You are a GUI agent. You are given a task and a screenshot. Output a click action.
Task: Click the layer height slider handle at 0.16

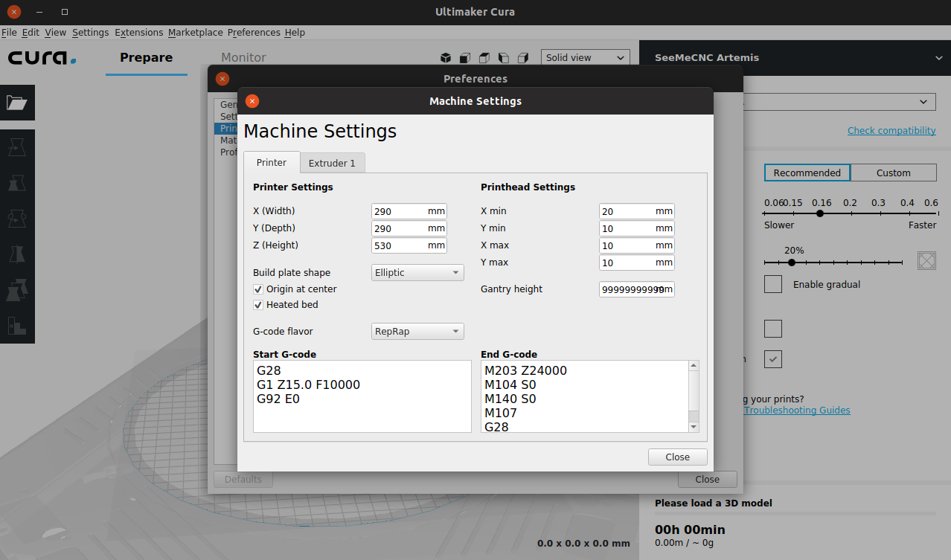point(820,213)
